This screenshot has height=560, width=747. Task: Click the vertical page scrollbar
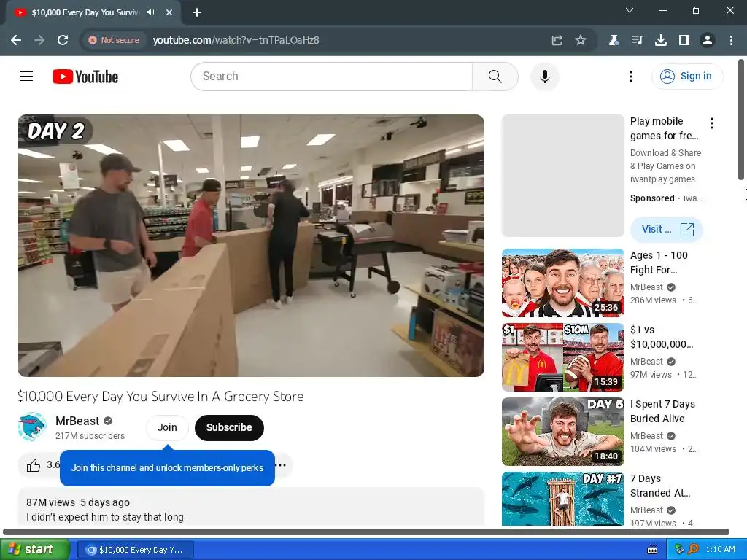click(741, 120)
